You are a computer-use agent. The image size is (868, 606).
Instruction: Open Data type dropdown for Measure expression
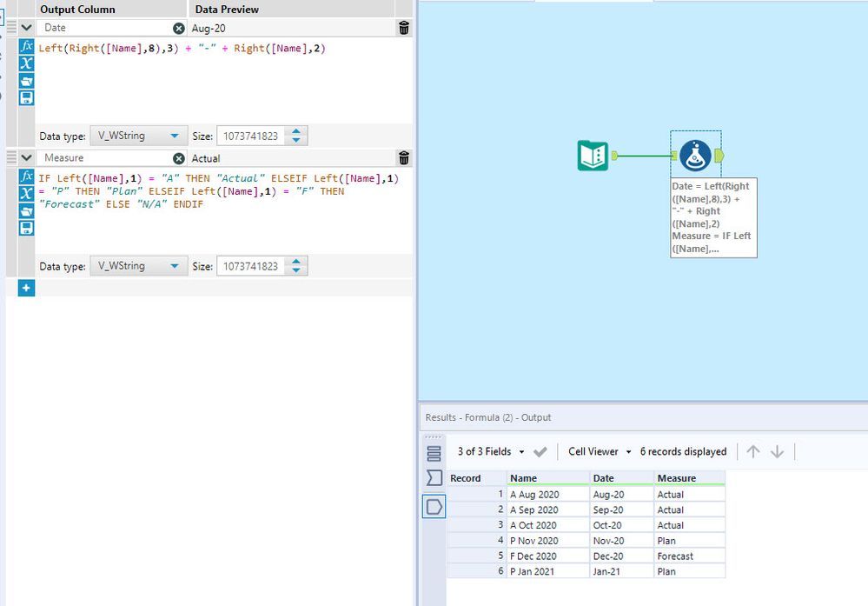pyautogui.click(x=138, y=266)
